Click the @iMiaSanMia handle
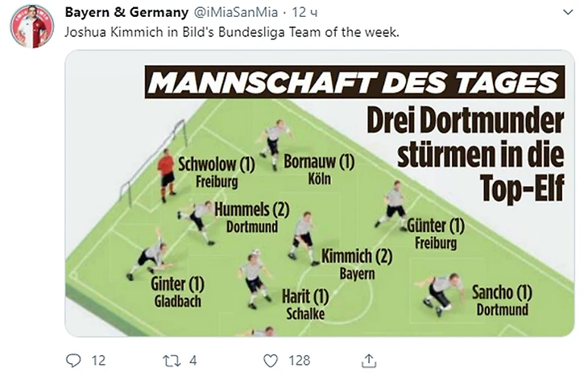This screenshot has height=376, width=588. [x=236, y=12]
